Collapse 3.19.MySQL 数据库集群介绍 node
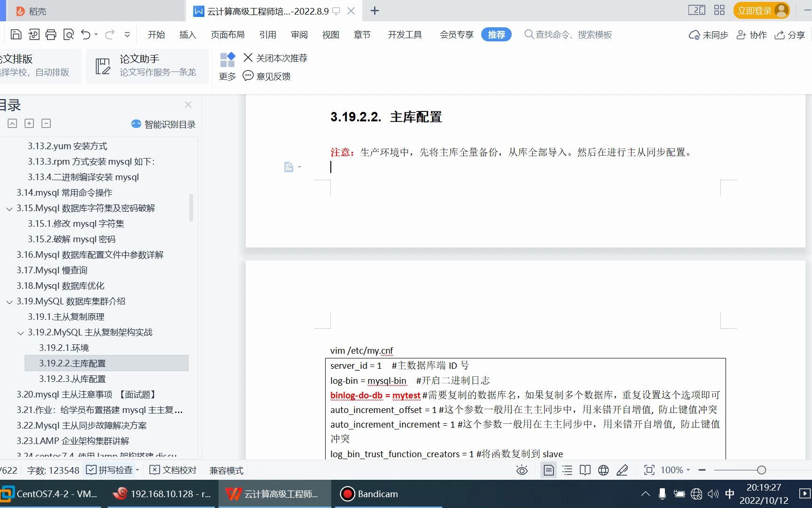This screenshot has height=508, width=812. tap(9, 302)
